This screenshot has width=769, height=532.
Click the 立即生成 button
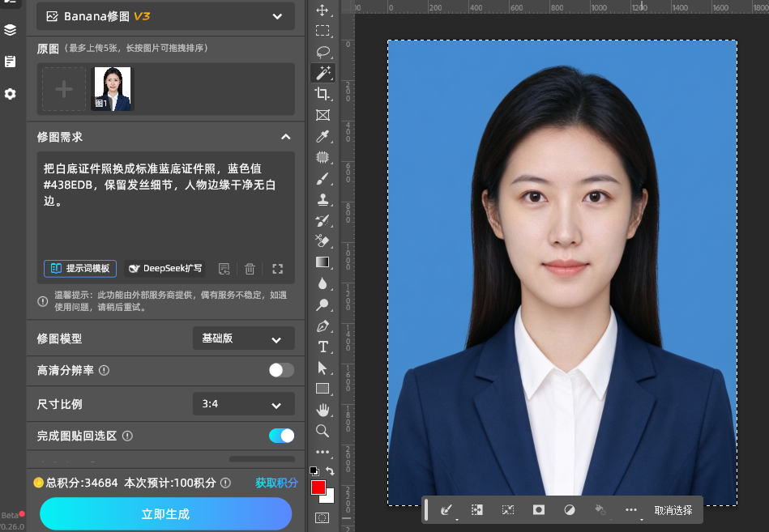click(x=166, y=514)
